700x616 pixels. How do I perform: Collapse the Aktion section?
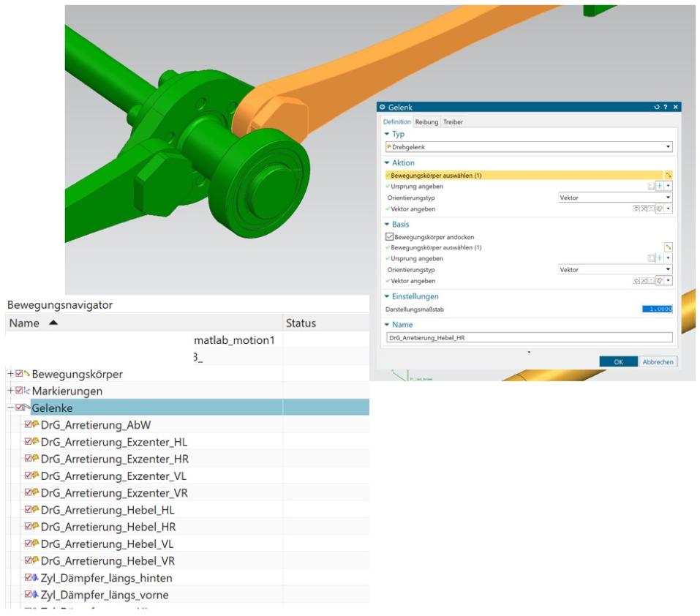pos(387,162)
